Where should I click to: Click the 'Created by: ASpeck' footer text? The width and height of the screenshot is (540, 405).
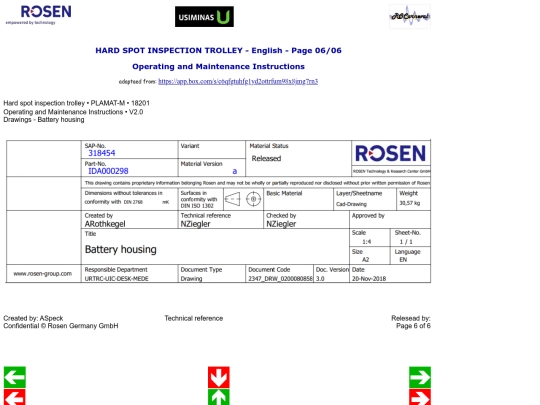pyautogui.click(x=33, y=318)
